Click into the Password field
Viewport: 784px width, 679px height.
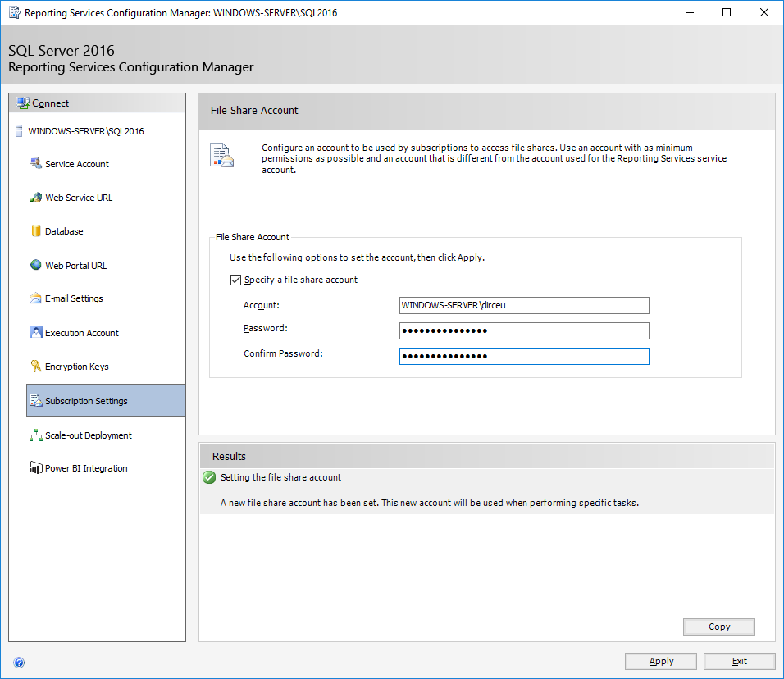tap(524, 331)
